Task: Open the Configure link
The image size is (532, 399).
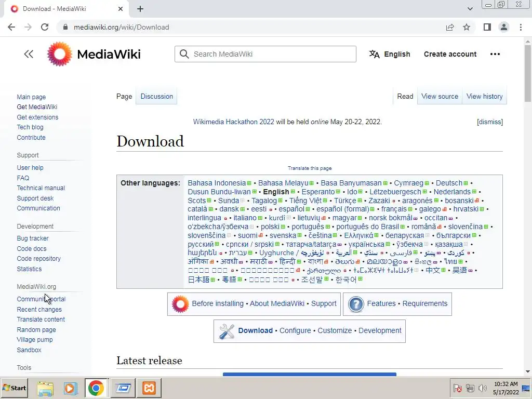Action: [295, 331]
